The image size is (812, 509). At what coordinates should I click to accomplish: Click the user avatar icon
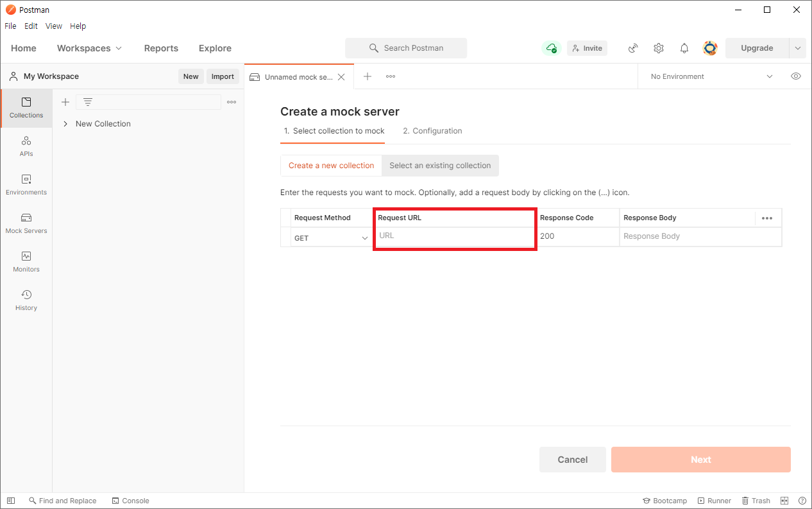click(710, 48)
